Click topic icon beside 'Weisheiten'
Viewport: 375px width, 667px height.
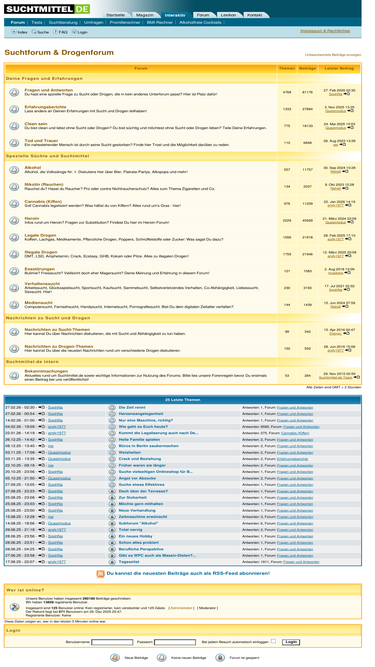point(112,453)
